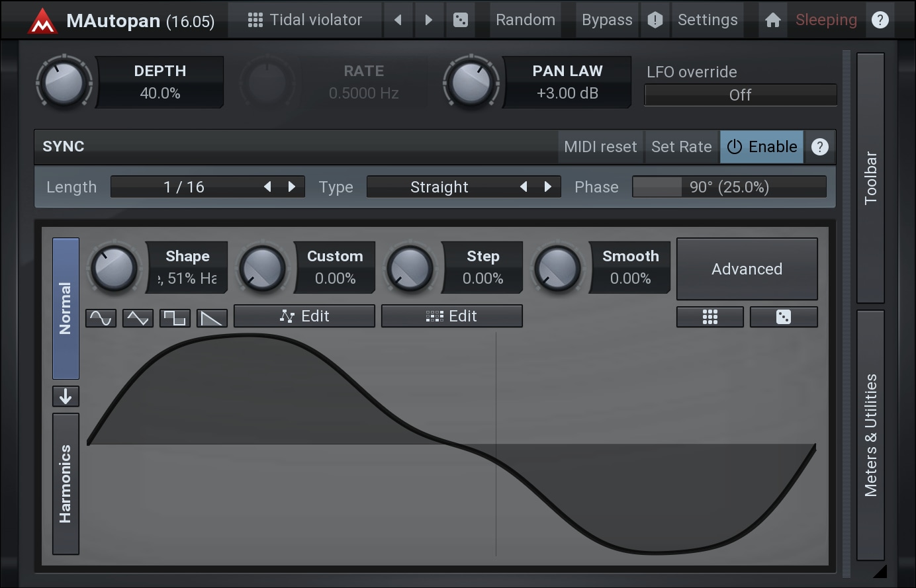Screen dimensions: 916x588
Task: Click the Home icon
Action: [x=772, y=20]
